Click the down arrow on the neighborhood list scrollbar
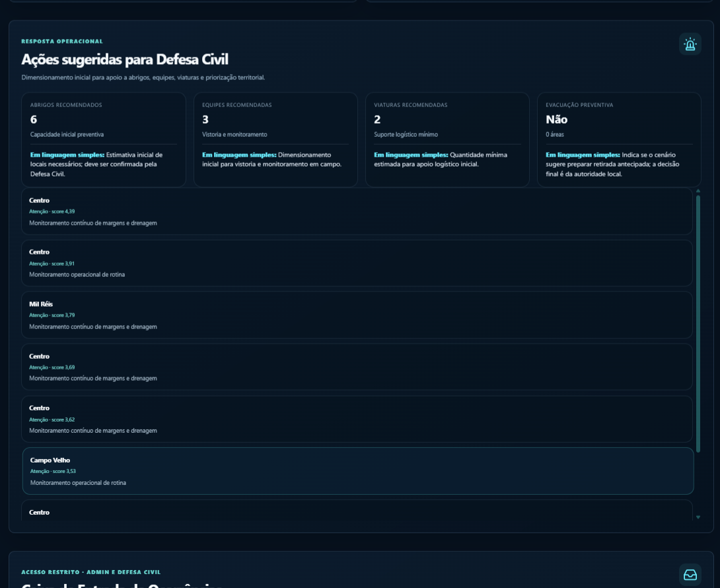Screen dimensions: 720x588 (x=698, y=517)
